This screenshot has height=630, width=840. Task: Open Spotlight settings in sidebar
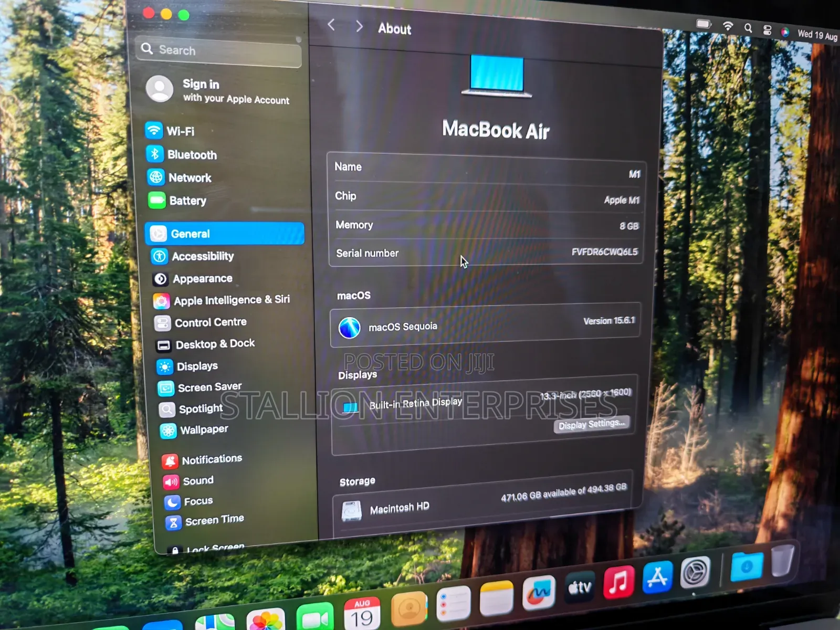[x=191, y=409]
